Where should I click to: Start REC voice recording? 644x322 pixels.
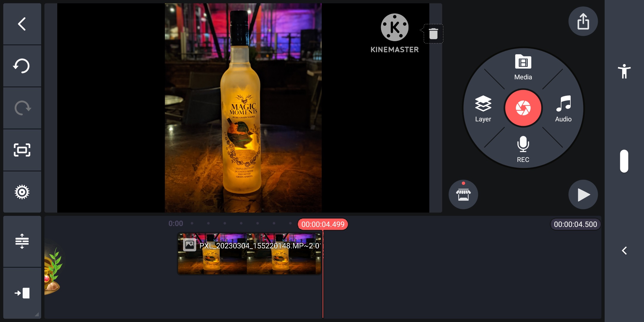click(523, 150)
